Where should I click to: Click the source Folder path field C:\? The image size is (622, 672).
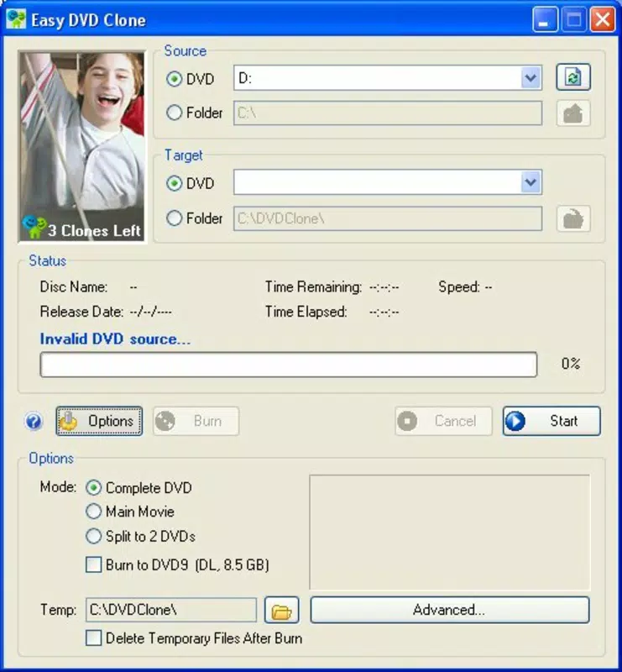(388, 113)
